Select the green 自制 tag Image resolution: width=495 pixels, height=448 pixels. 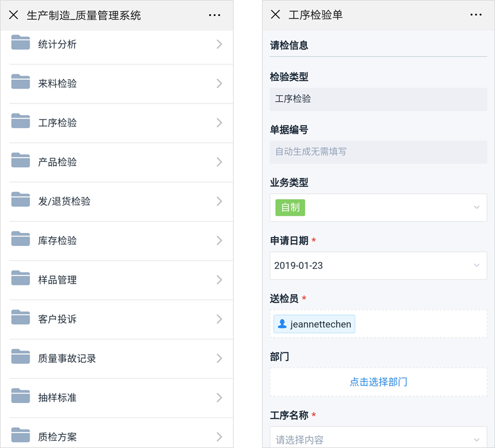(289, 207)
